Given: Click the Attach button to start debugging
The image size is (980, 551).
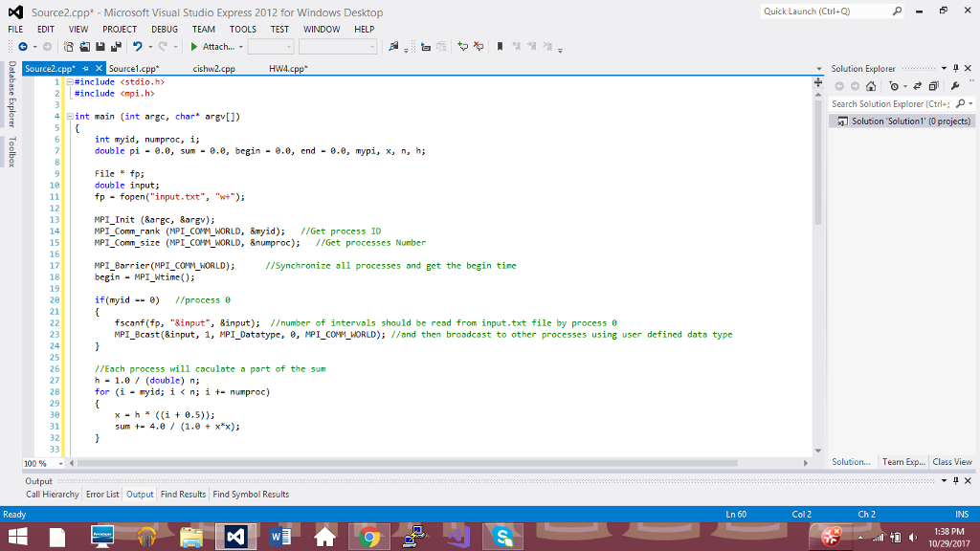Looking at the screenshot, I should (x=211, y=45).
